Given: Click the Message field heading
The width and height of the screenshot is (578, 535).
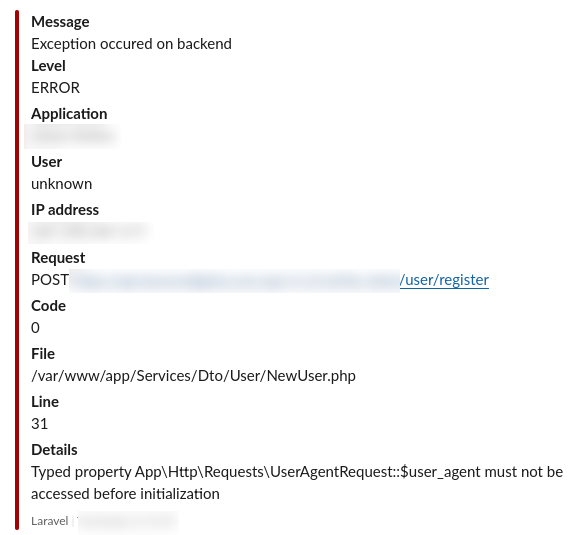Looking at the screenshot, I should pyautogui.click(x=60, y=22).
